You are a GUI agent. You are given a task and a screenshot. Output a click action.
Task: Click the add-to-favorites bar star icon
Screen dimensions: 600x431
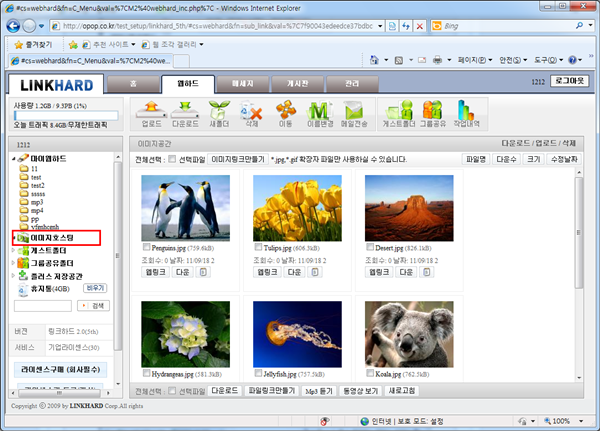pyautogui.click(x=73, y=45)
